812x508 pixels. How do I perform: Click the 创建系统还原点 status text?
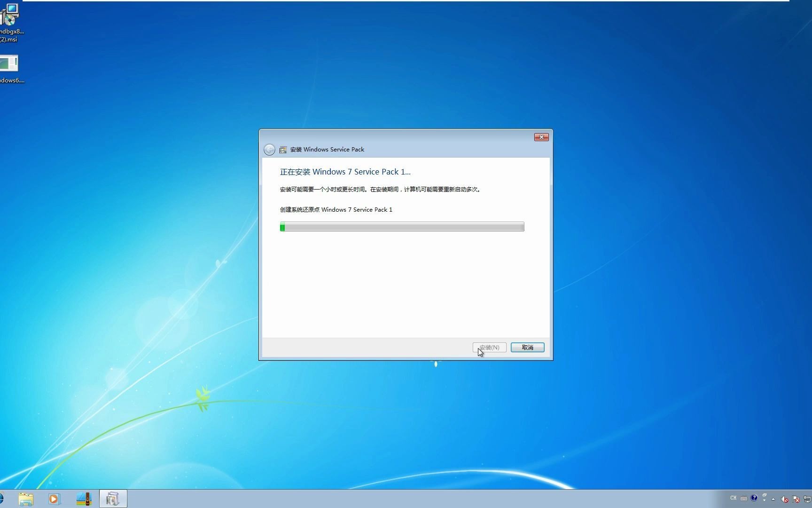click(336, 210)
